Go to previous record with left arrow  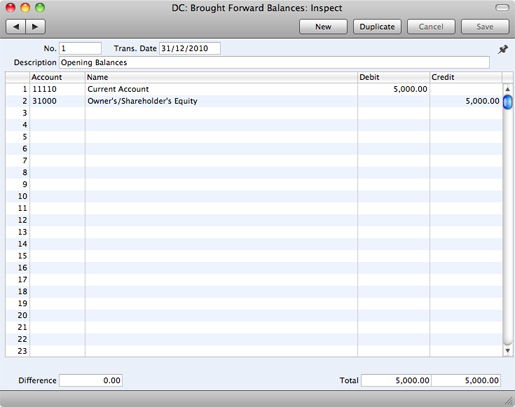coord(16,27)
